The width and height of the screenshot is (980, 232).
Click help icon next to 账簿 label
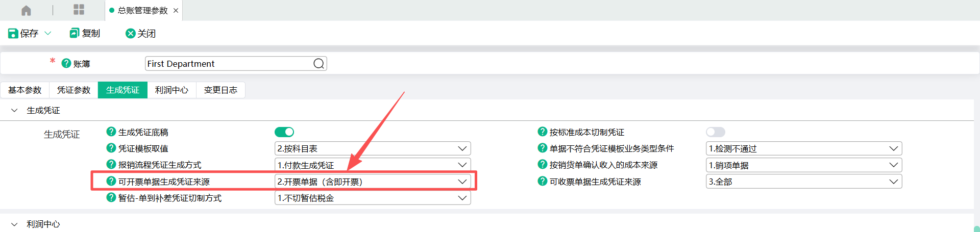click(x=66, y=64)
